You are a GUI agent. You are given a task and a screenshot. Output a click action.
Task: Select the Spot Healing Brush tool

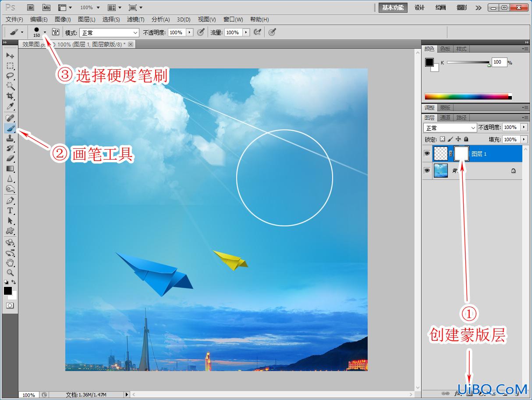[x=10, y=118]
